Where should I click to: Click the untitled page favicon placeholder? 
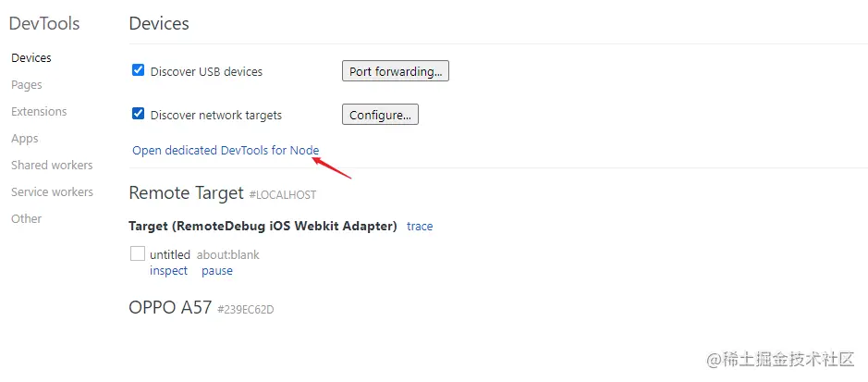tap(138, 253)
